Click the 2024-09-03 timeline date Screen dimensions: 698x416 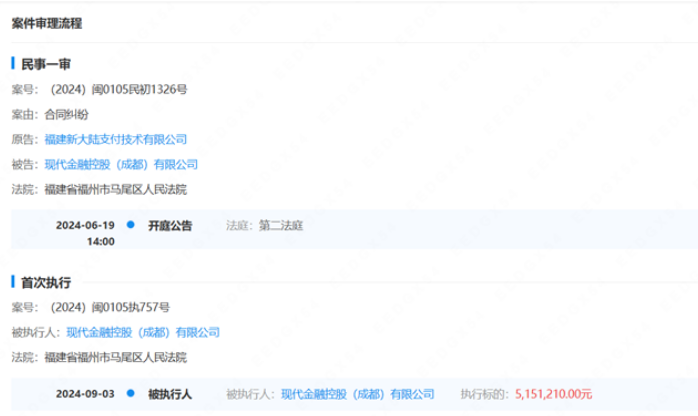pyautogui.click(x=86, y=394)
